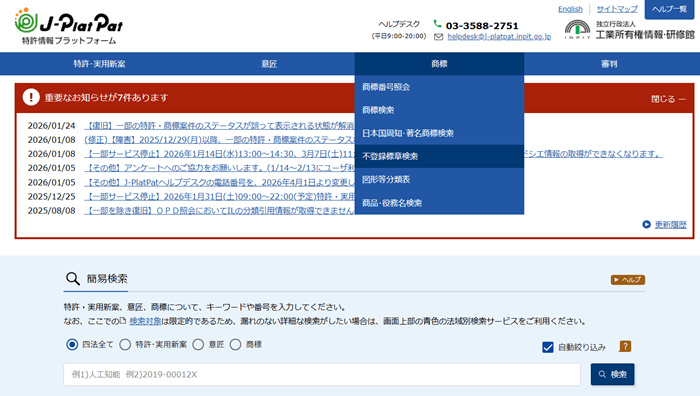
Task: Uncheck the 自動絞り込み checkbox
Action: pyautogui.click(x=548, y=347)
